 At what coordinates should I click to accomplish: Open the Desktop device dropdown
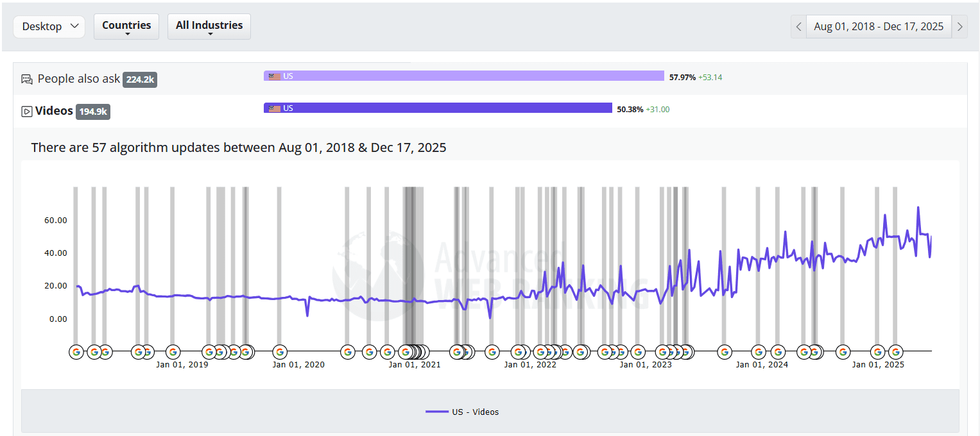49,26
